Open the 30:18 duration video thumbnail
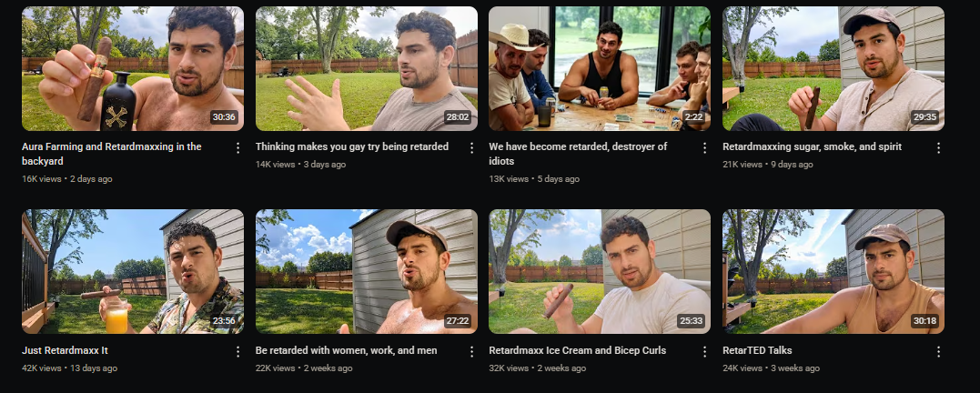Screen dimensions: 980x393 [x=834, y=272]
